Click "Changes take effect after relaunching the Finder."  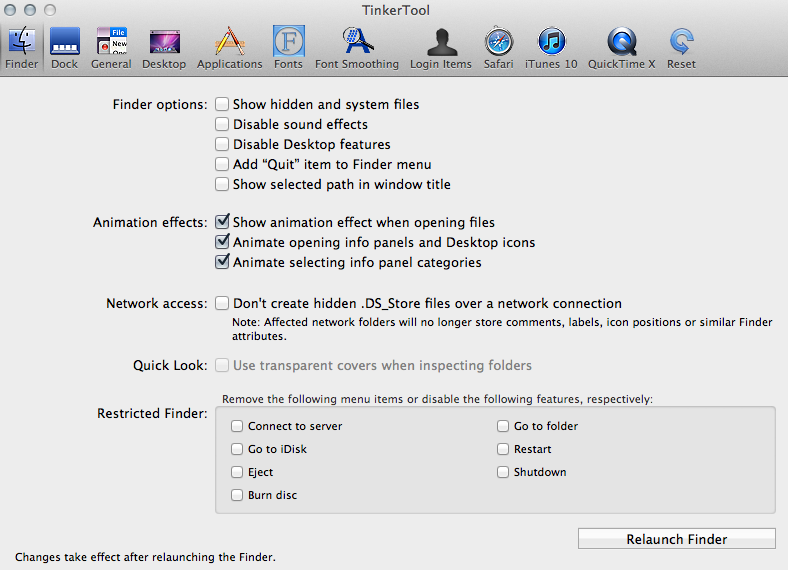pyautogui.click(x=145, y=557)
